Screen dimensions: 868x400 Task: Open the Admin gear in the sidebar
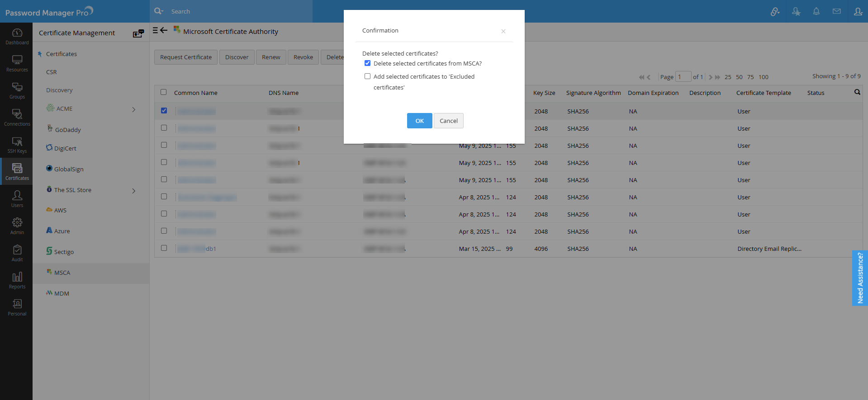(17, 226)
